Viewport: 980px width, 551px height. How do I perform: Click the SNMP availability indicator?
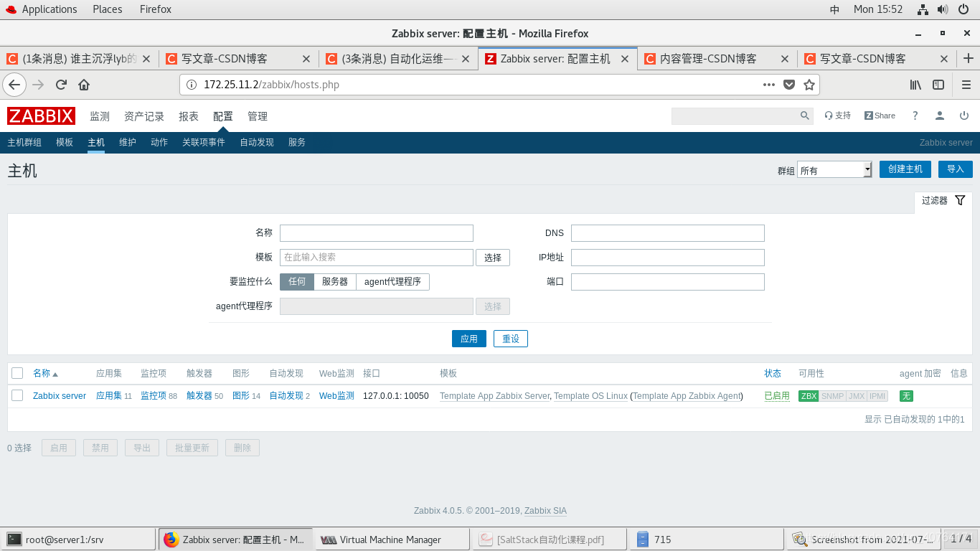(x=832, y=396)
